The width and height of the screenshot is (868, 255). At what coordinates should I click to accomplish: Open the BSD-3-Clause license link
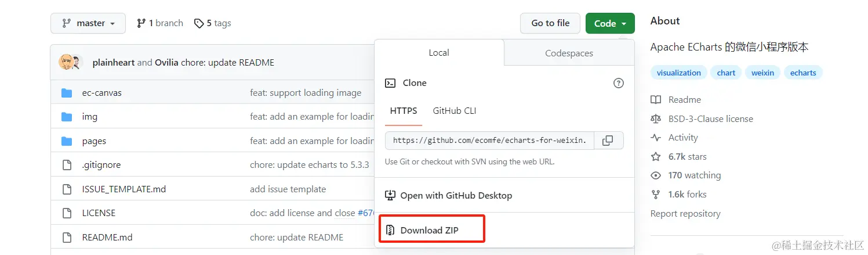tap(711, 119)
